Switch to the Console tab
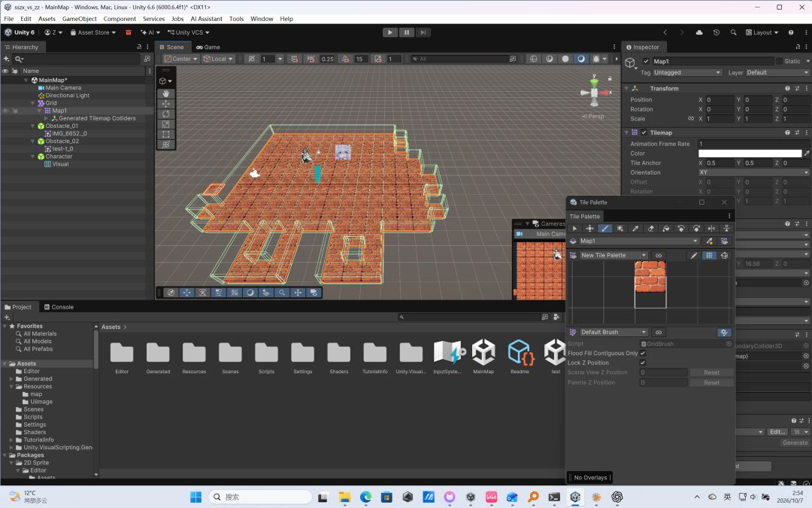 click(x=59, y=307)
